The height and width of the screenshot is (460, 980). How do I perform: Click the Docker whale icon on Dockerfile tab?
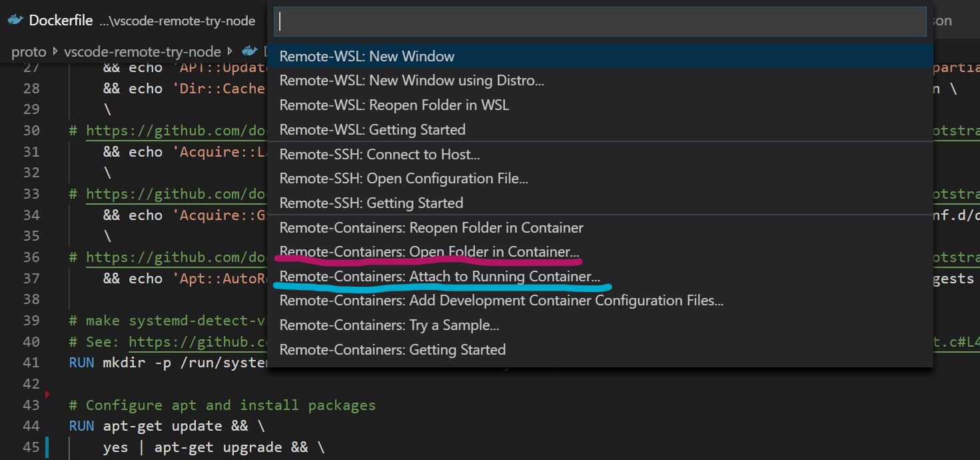point(15,21)
